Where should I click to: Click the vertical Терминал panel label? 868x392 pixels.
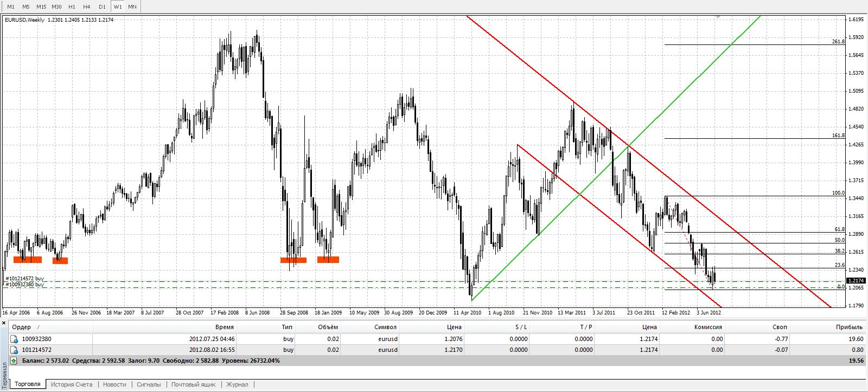pyautogui.click(x=5, y=374)
